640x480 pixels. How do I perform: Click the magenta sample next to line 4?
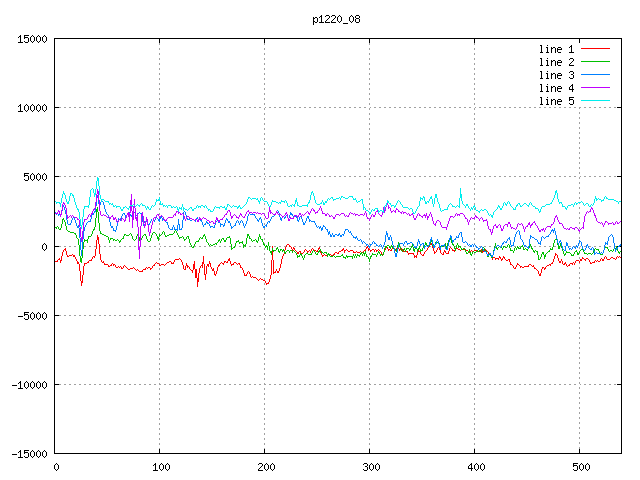pos(596,88)
